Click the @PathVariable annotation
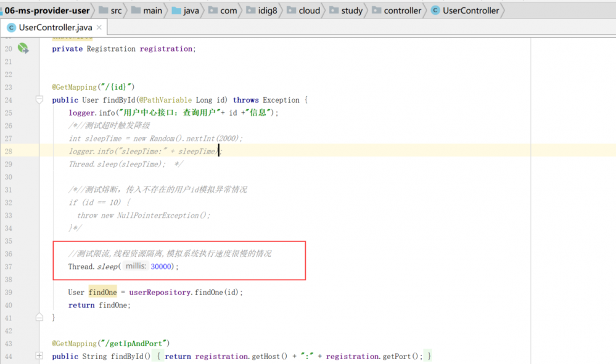The image size is (616, 364). pos(165,100)
